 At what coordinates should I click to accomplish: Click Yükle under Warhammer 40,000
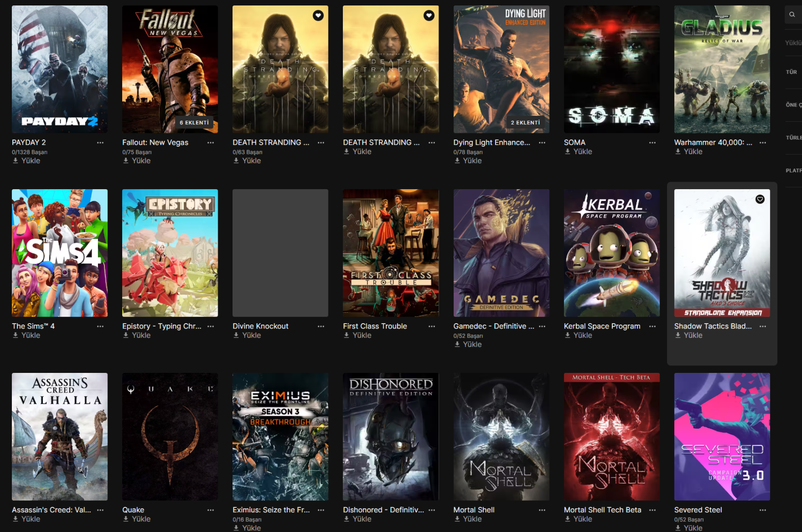(x=689, y=152)
